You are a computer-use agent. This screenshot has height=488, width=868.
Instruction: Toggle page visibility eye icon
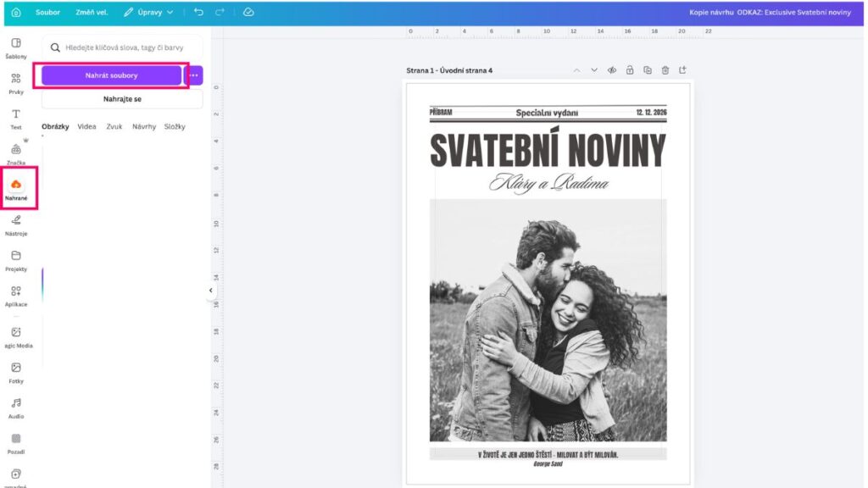click(612, 70)
